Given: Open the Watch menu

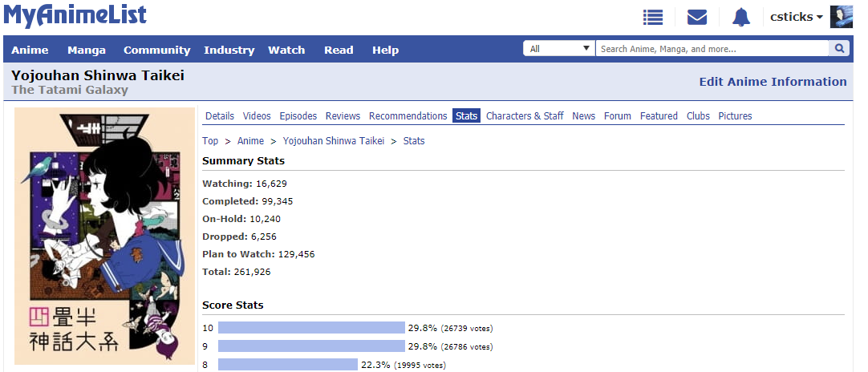Looking at the screenshot, I should tap(286, 50).
